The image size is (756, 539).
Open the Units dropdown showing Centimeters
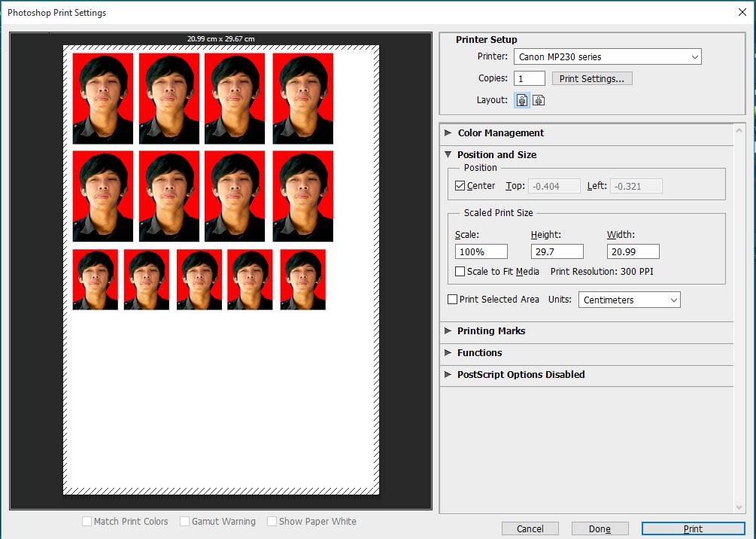tap(629, 300)
